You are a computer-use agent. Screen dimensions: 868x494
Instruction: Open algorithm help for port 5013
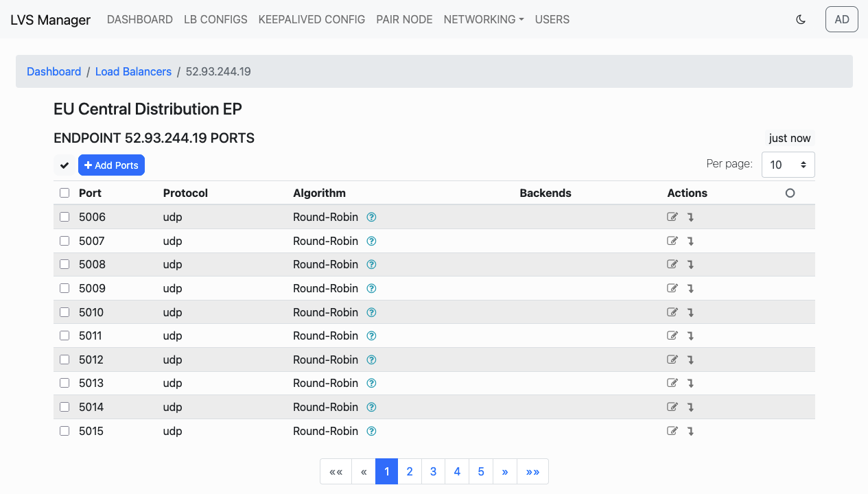click(371, 383)
